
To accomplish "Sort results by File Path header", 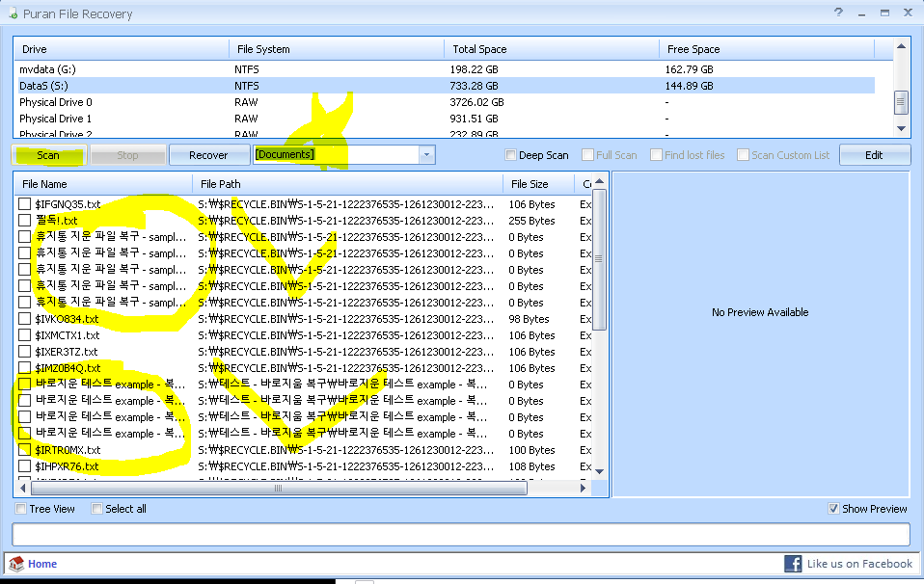I will pos(347,184).
